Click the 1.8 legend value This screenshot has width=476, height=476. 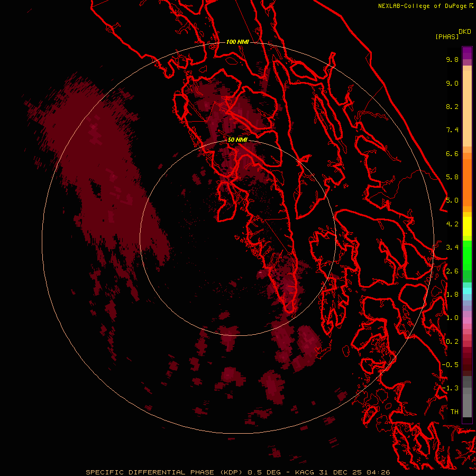pos(452,295)
